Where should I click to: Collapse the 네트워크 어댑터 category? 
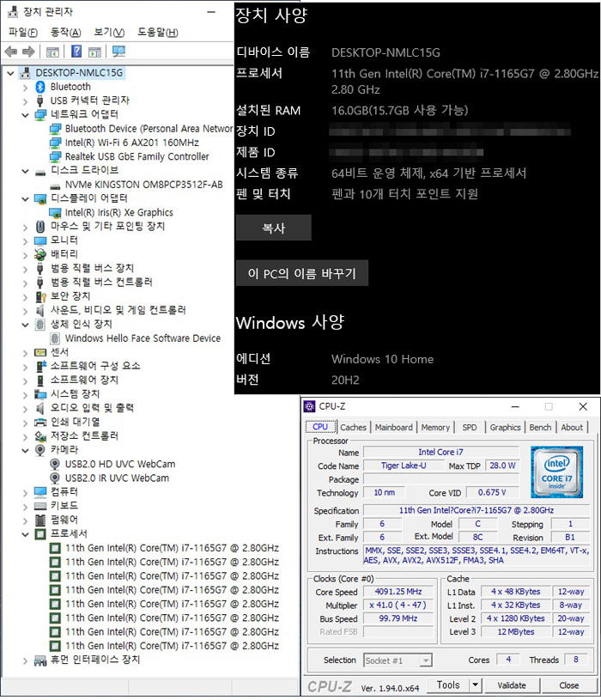pyautogui.click(x=23, y=114)
